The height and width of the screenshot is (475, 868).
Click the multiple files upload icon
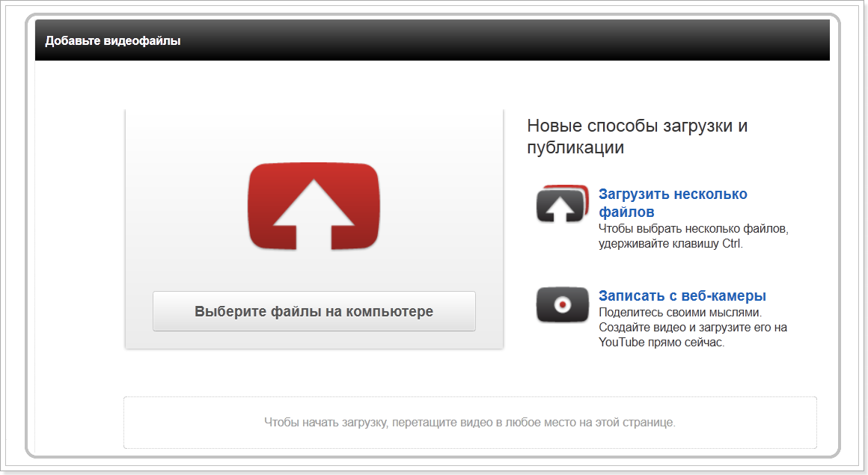point(562,203)
